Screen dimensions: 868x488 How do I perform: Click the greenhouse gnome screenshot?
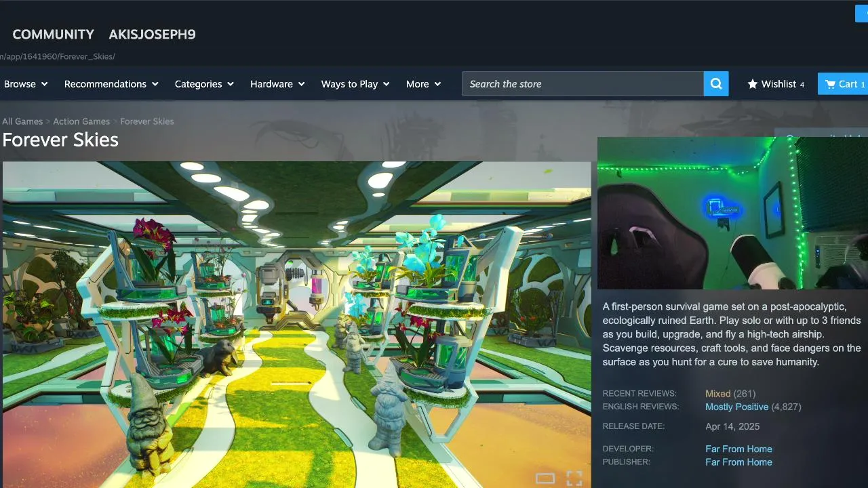coord(297,325)
